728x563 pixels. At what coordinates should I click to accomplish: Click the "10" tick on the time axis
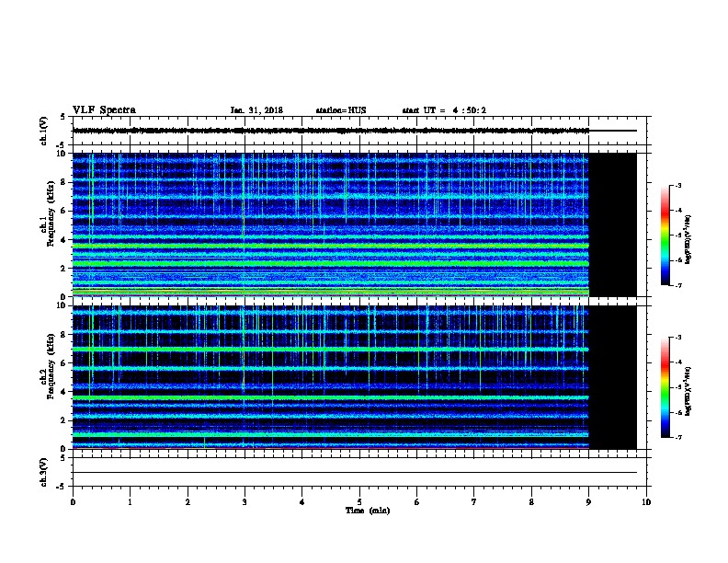pos(646,502)
